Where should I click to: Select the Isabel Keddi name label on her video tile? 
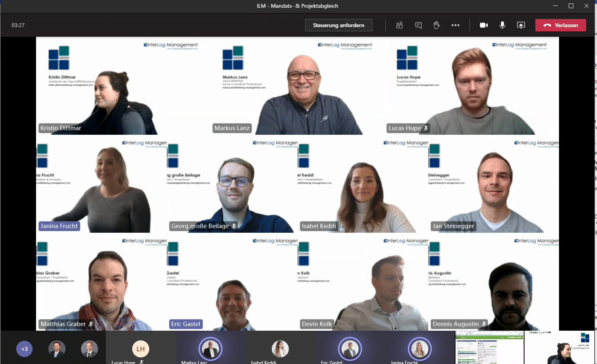319,226
